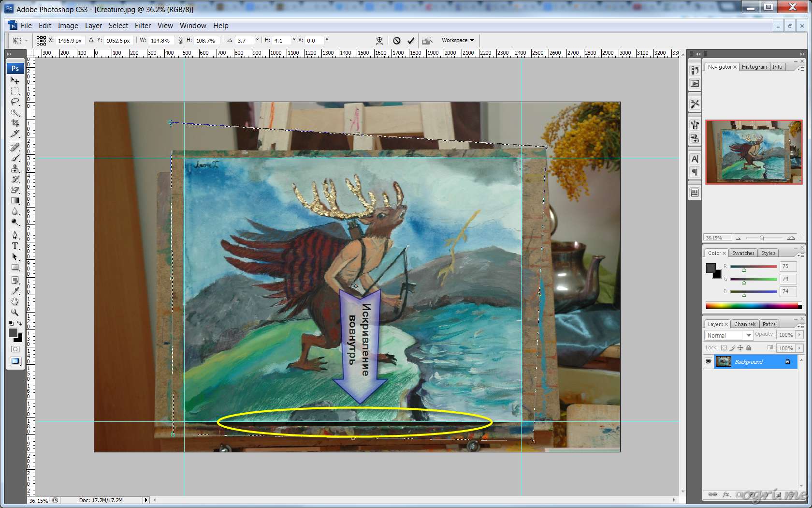Open the Clone Source panel icon
Screen dimensions: 812x508
pyautogui.click(x=695, y=138)
